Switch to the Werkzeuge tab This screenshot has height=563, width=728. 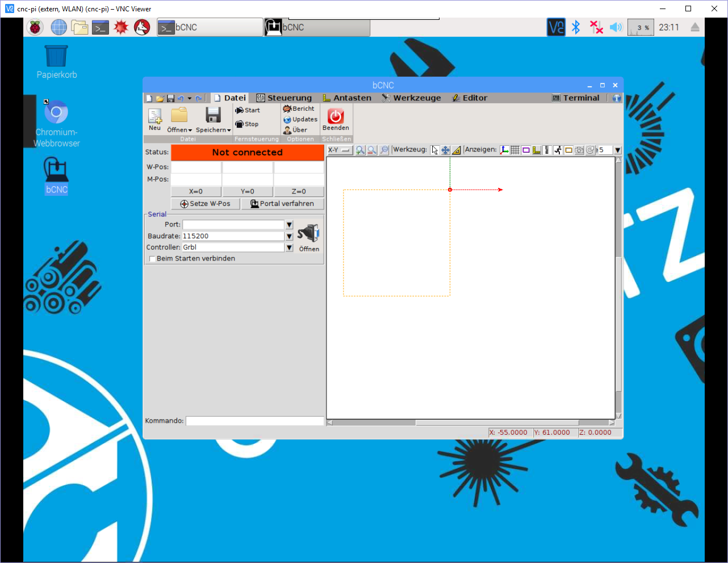(x=411, y=98)
